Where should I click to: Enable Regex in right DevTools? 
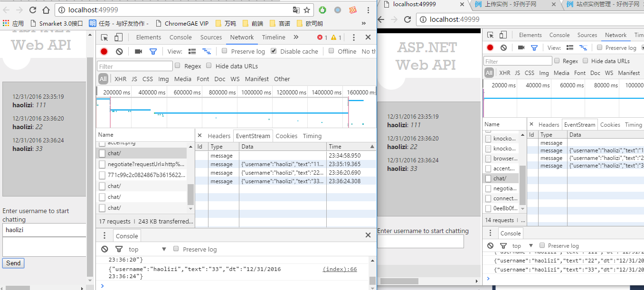pyautogui.click(x=556, y=61)
